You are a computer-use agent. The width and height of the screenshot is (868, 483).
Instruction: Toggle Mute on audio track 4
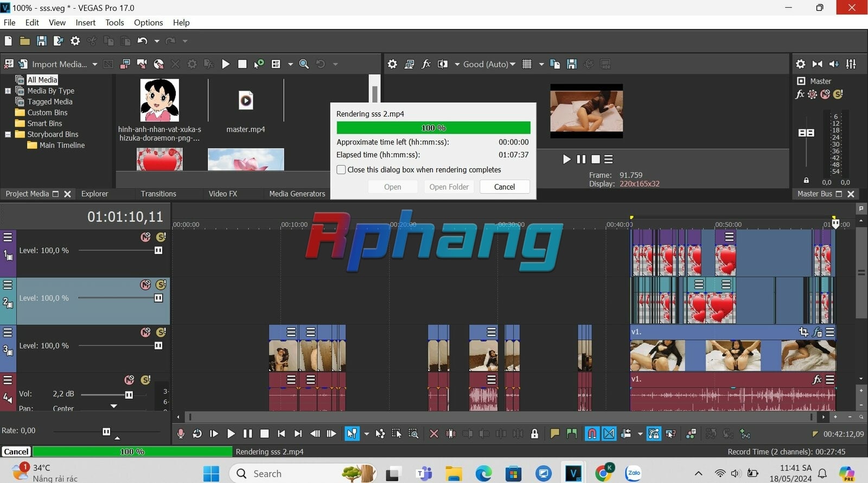pos(129,380)
